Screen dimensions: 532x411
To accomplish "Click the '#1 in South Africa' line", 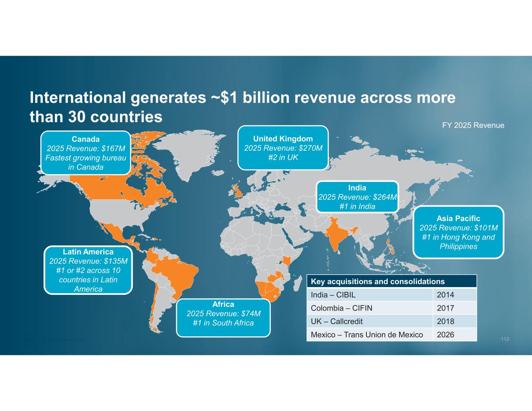I will (223, 323).
